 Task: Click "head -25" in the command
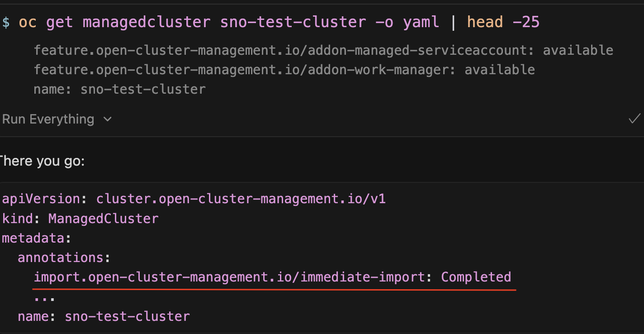(x=503, y=22)
